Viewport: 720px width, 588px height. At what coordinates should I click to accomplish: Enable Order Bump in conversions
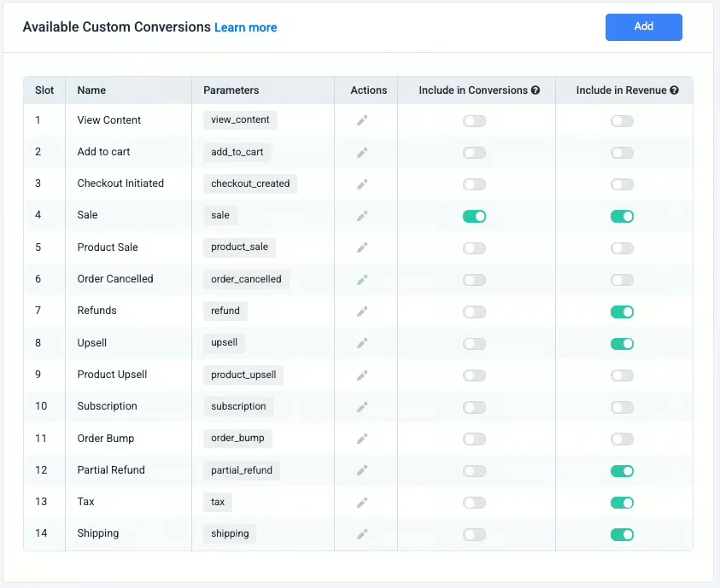[474, 439]
